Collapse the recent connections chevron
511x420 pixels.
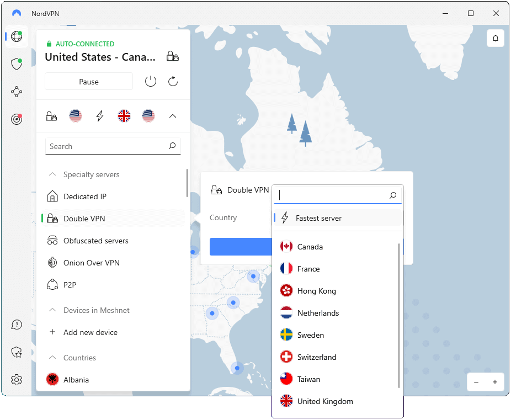tap(173, 116)
